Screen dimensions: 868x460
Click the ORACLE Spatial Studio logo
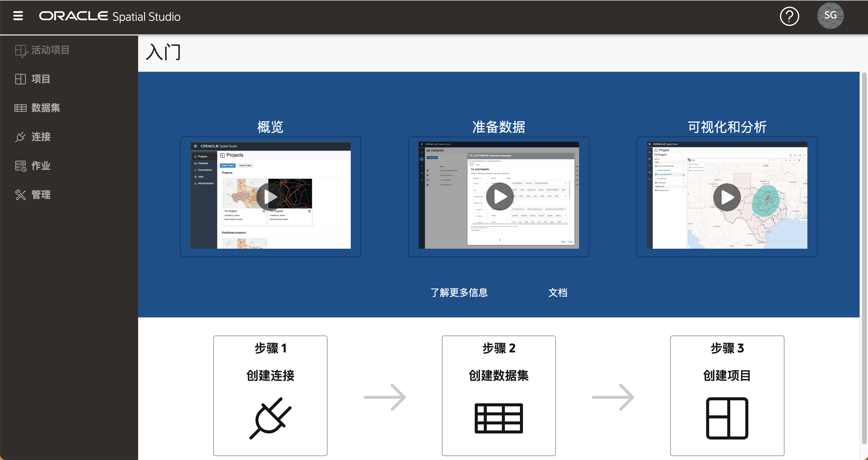[109, 16]
